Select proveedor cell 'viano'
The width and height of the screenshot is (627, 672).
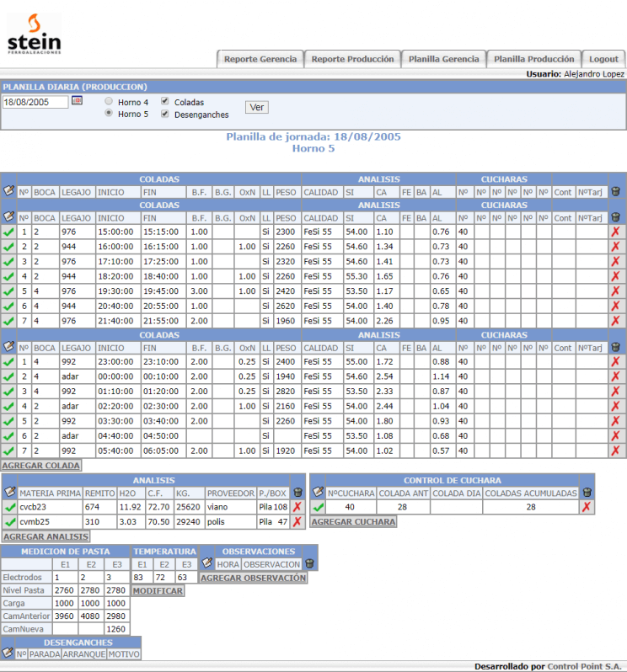[231, 507]
